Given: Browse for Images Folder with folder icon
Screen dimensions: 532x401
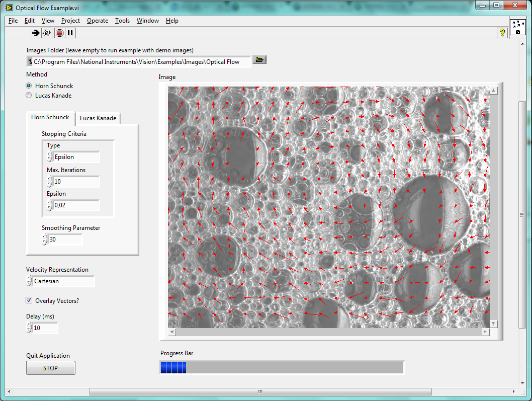Looking at the screenshot, I should click(259, 60).
